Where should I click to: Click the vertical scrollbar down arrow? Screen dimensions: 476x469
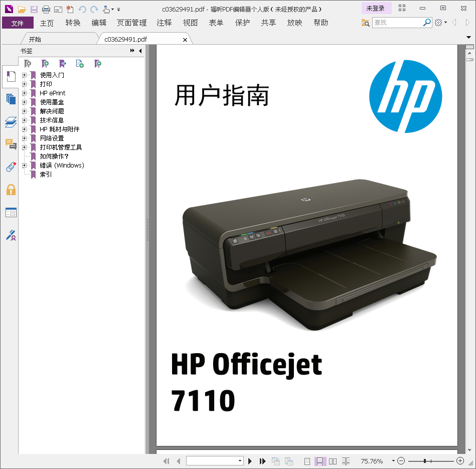click(469, 450)
